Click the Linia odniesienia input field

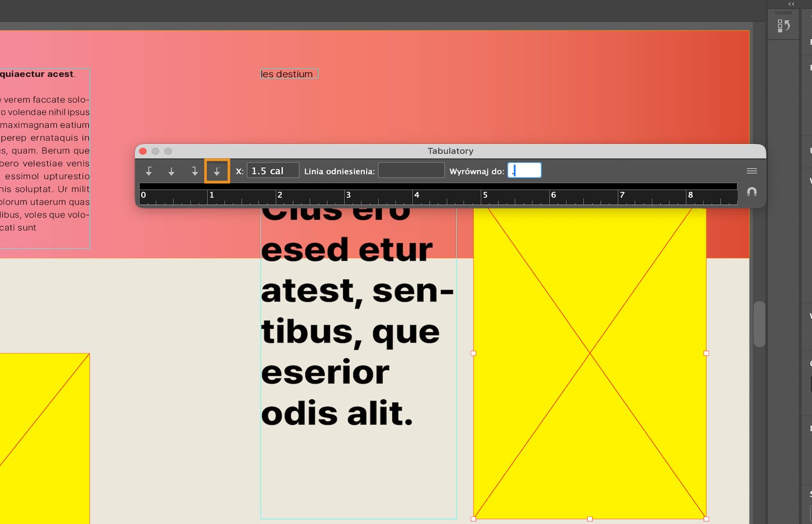pyautogui.click(x=411, y=170)
